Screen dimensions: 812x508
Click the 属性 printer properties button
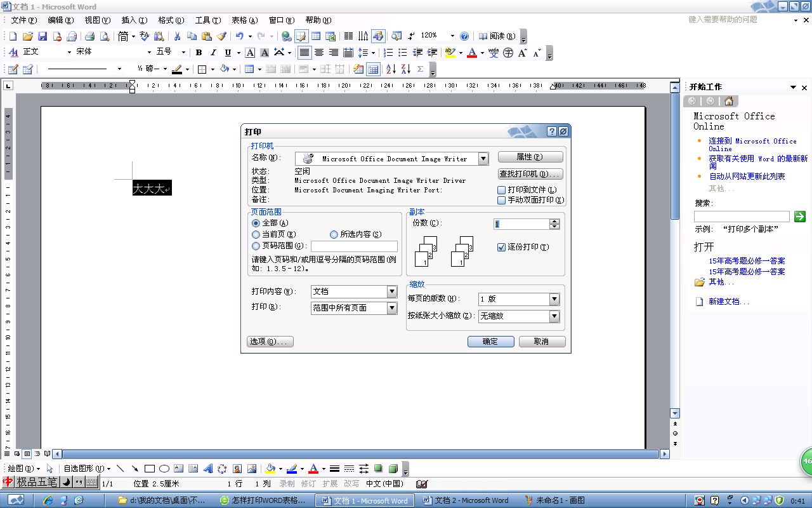tap(530, 157)
